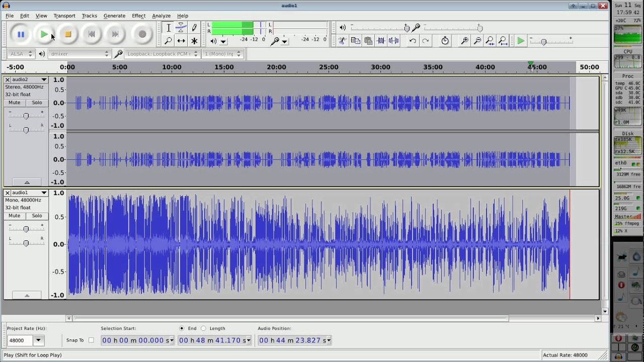The height and width of the screenshot is (362, 644).
Task: Select the Time Shift tool
Action: 181,41
